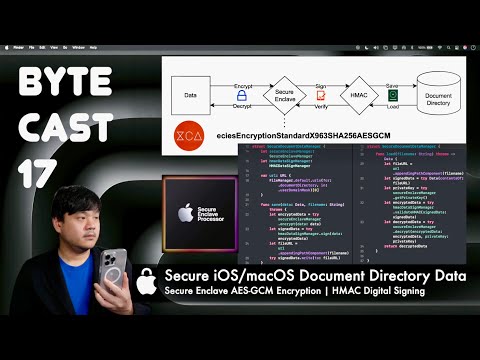Click 'Secure iOS/macOS Document Directory Data' title
Screen dimensions: 480x360
tap(315, 276)
